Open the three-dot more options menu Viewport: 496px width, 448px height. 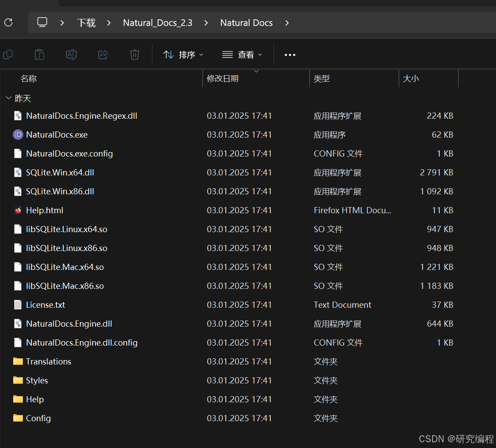pyautogui.click(x=290, y=55)
